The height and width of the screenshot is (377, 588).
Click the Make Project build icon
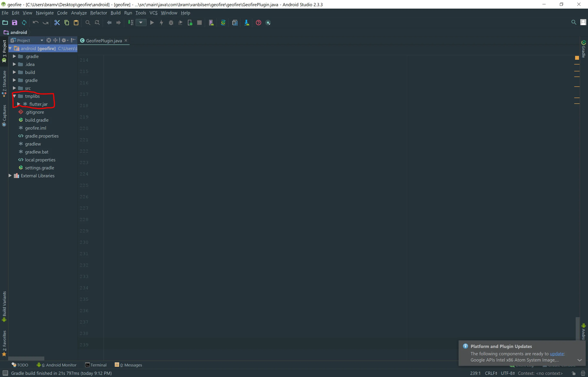click(130, 23)
